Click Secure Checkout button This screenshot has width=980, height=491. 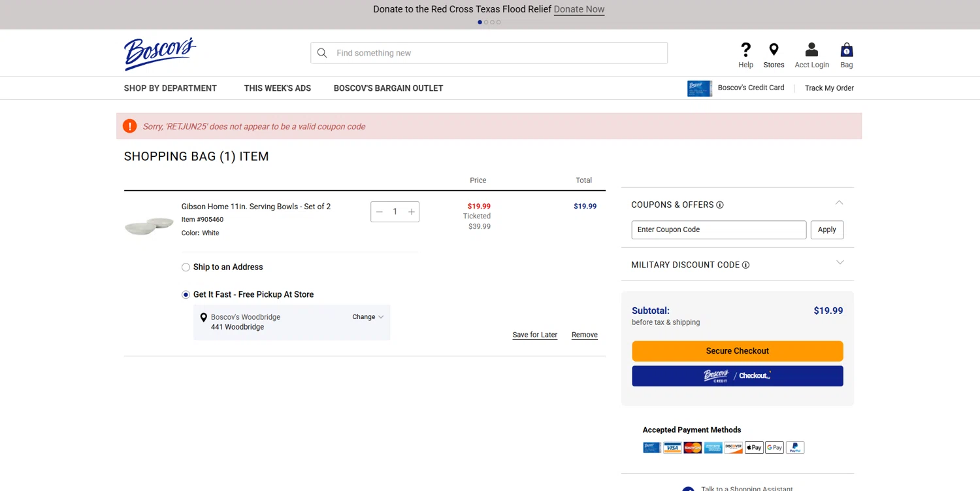point(738,351)
